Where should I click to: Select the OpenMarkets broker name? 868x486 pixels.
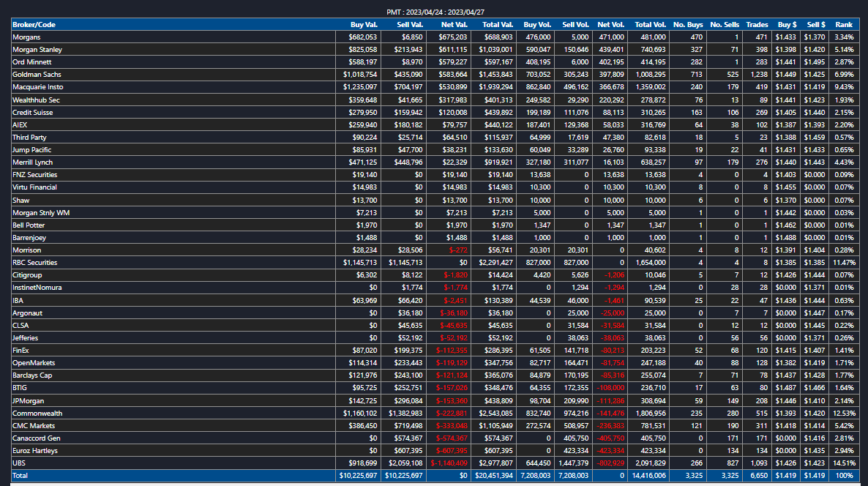(x=34, y=363)
